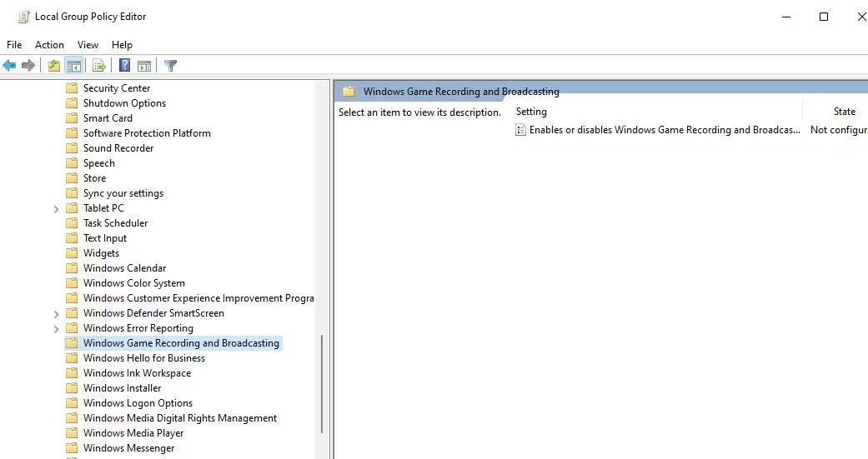This screenshot has height=459, width=868.
Task: Click the left pane's vertical scrollbar
Action: [322, 383]
